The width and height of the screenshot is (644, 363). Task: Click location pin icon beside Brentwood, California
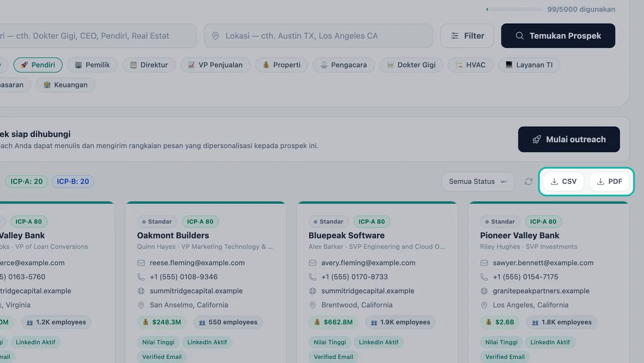point(312,305)
